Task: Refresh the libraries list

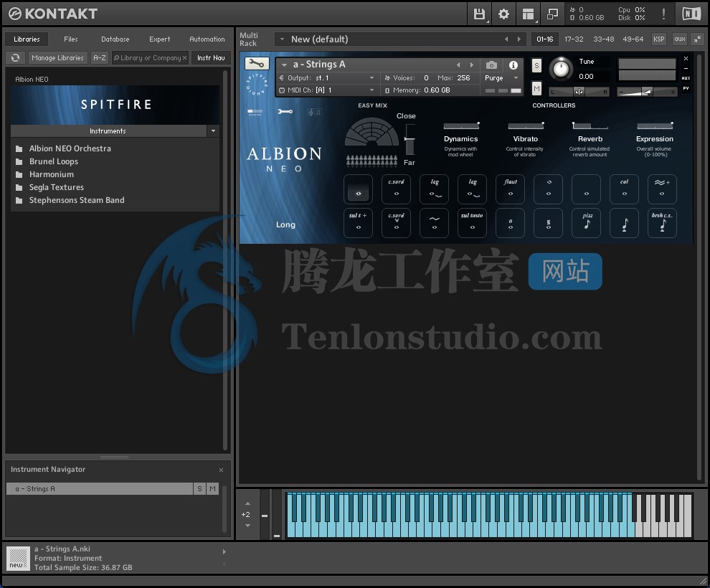Action: (15, 58)
